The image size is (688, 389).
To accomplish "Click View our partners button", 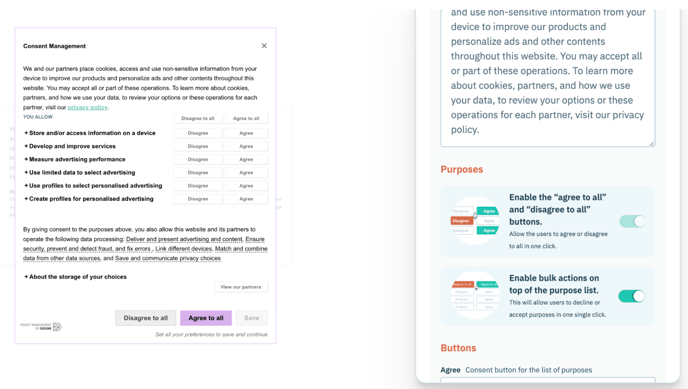I will 241,287.
